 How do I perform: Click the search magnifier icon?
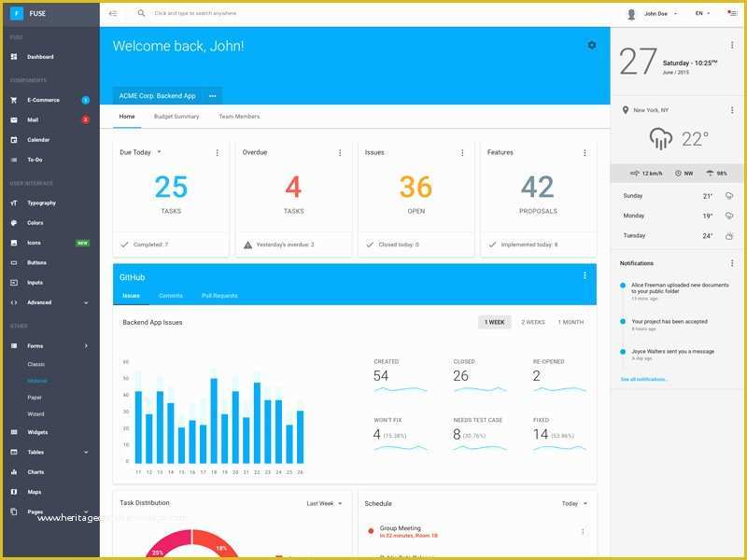[x=141, y=13]
